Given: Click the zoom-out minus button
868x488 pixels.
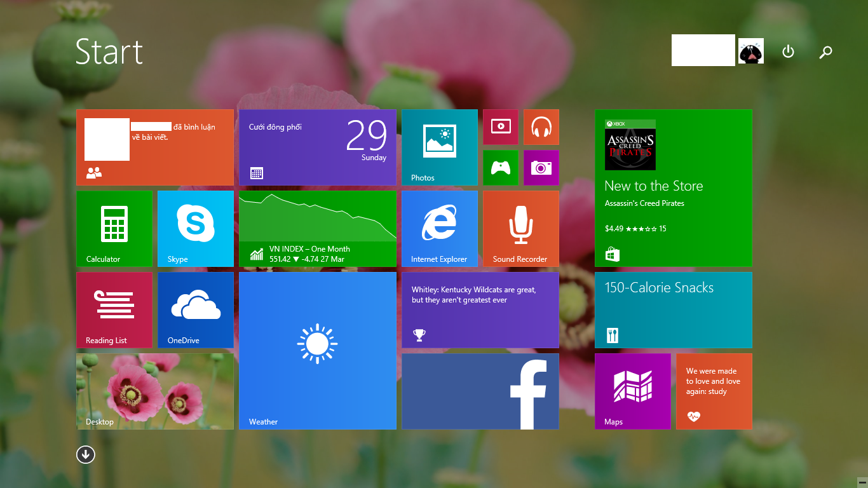Looking at the screenshot, I should (862, 482).
